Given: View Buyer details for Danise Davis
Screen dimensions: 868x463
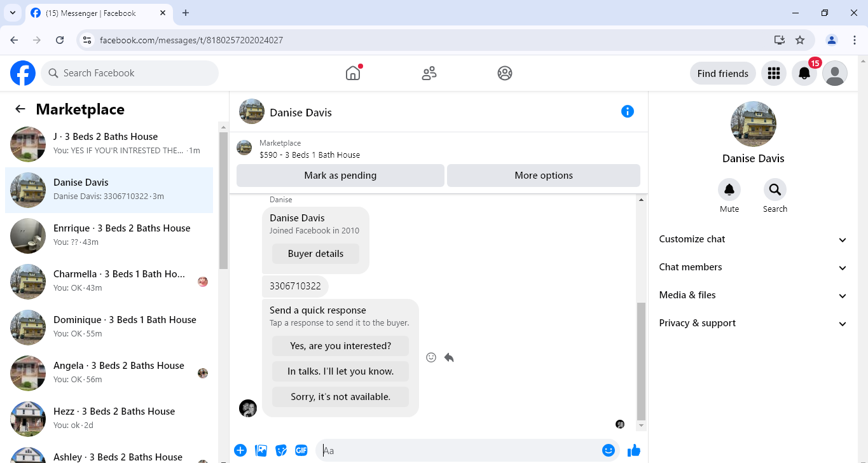Looking at the screenshot, I should click(x=315, y=254).
